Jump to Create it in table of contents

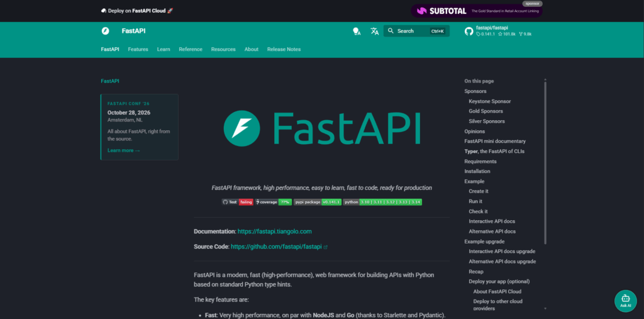479,191
